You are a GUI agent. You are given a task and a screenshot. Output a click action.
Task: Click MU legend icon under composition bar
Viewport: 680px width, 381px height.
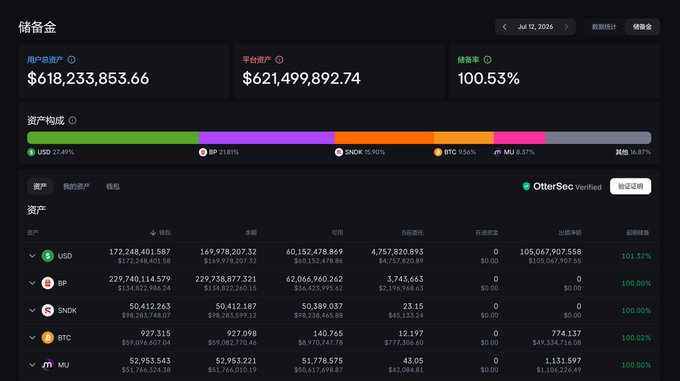point(497,152)
